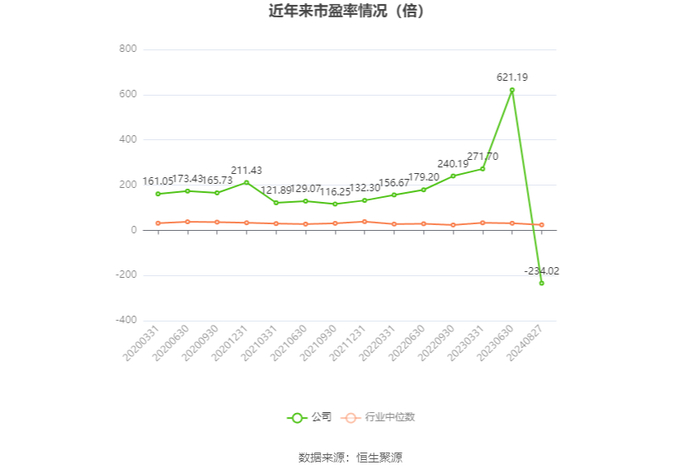Toggle the 行业中位数 legend series
Image resolution: width=700 pixels, height=474 pixels.
(x=377, y=417)
